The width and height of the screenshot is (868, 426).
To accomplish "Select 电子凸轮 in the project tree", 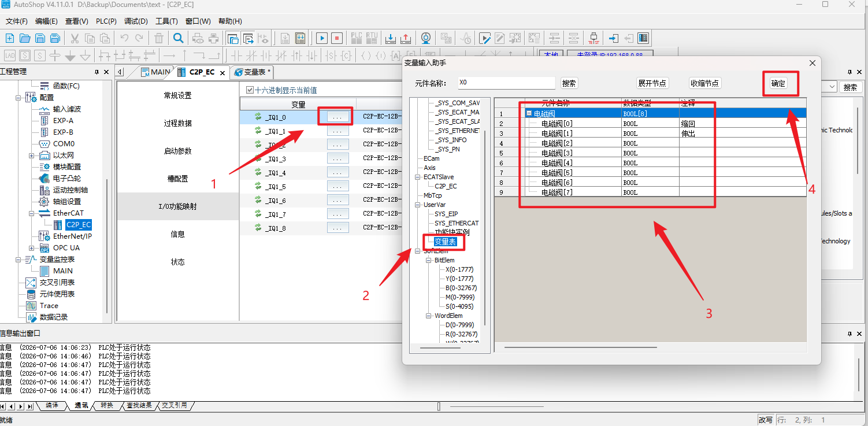I will (x=67, y=179).
